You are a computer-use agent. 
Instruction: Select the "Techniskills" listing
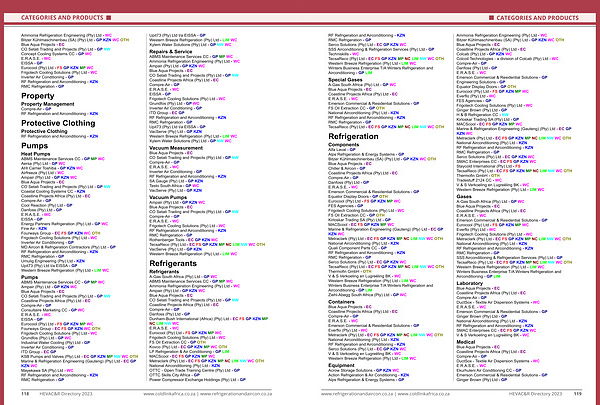(x=343, y=54)
